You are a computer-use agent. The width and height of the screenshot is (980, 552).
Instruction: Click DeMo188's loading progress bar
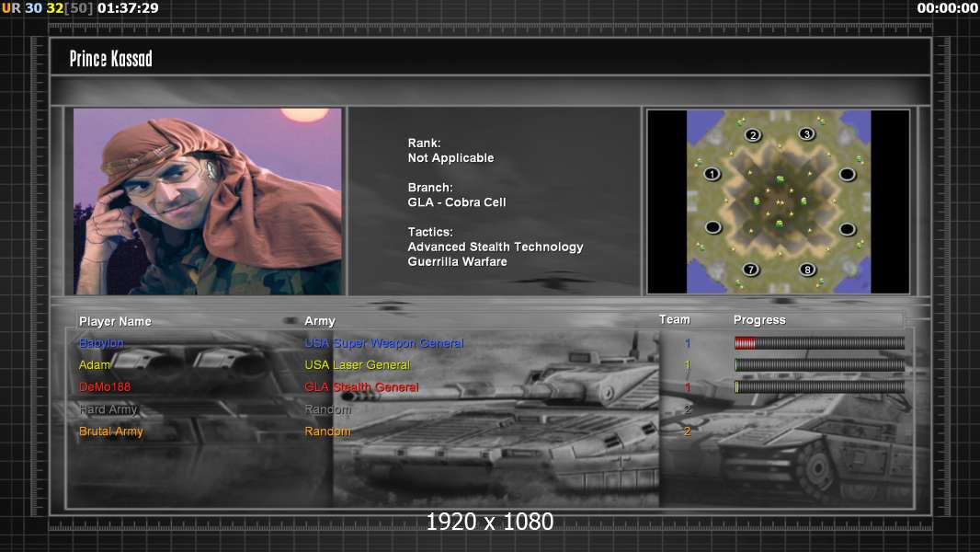(819, 387)
